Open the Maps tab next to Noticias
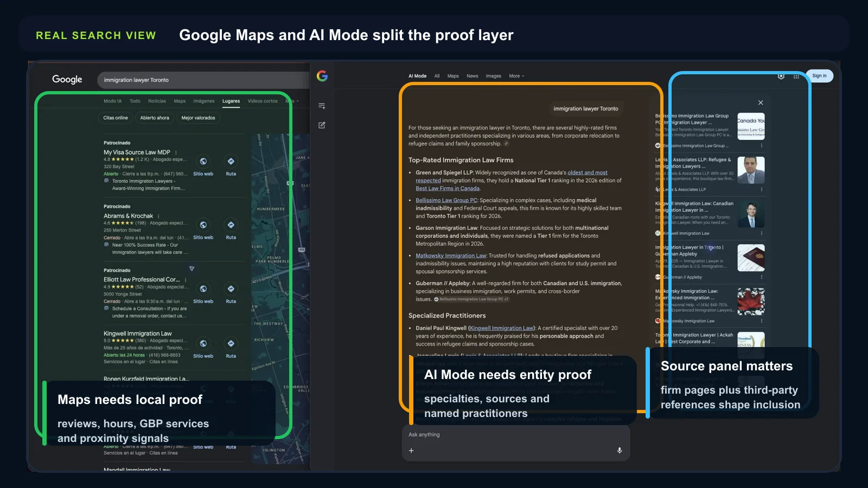Screen dimensions: 868x488 [x=180, y=101]
